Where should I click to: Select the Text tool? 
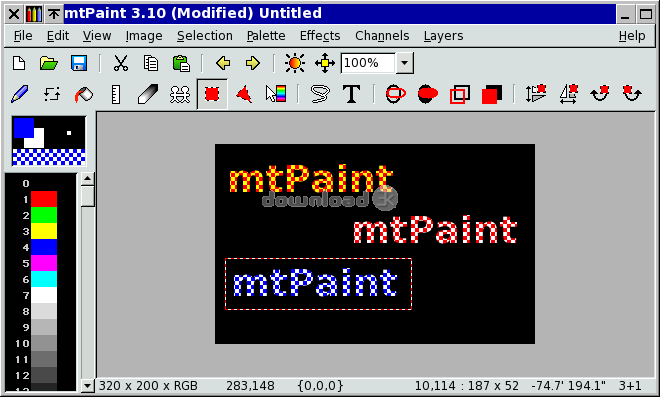(x=351, y=94)
